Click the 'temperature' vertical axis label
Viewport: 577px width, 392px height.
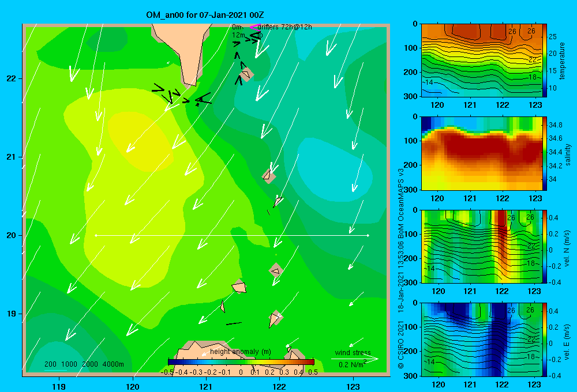pyautogui.click(x=562, y=61)
